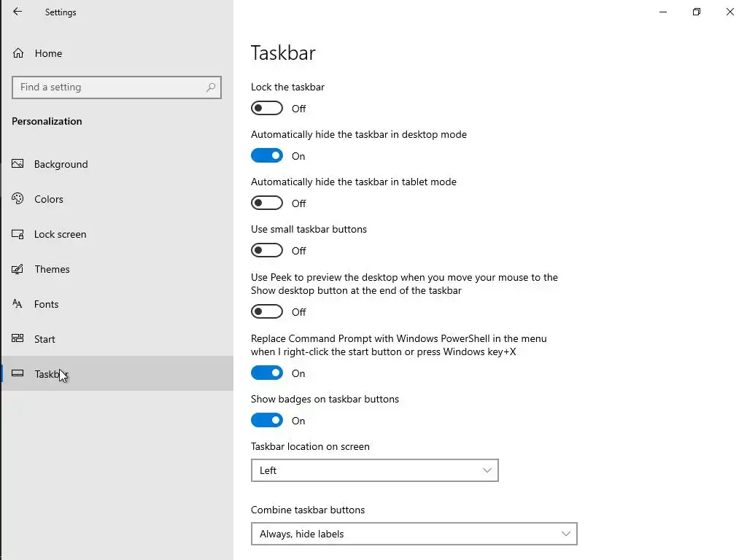
Task: Expand the Combine taskbar buttons dropdown
Action: (x=414, y=534)
